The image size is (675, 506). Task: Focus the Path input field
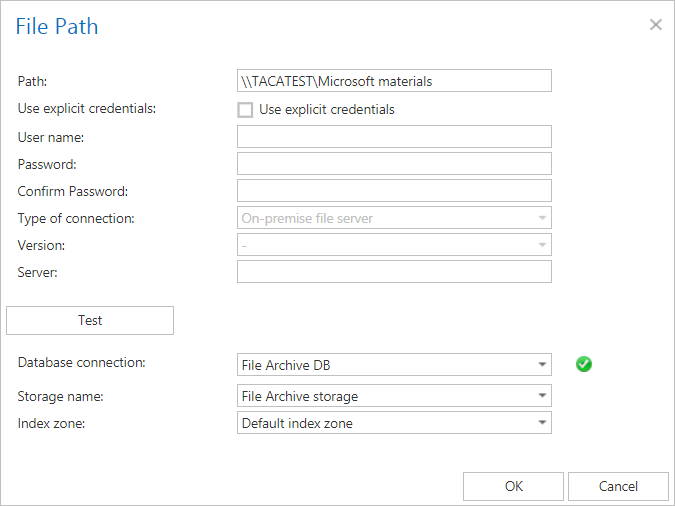coord(394,81)
